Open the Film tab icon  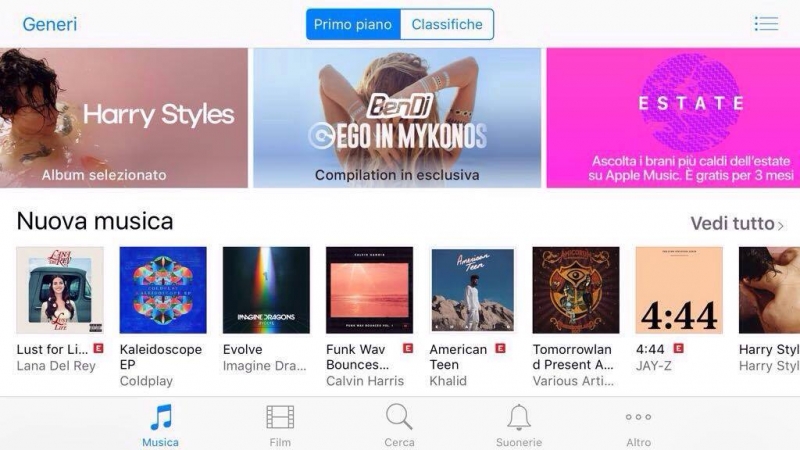[x=280, y=417]
